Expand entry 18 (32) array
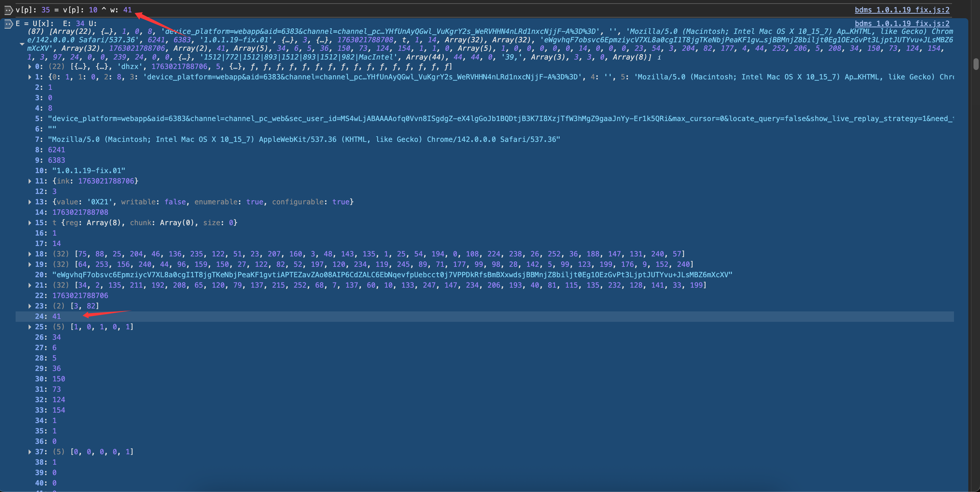The height and width of the screenshot is (492, 980). 30,254
